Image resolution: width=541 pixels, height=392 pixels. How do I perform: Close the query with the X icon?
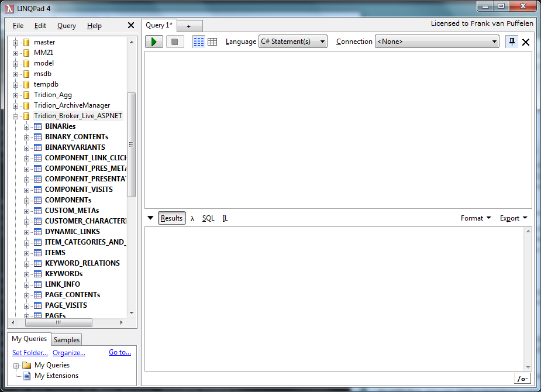526,42
